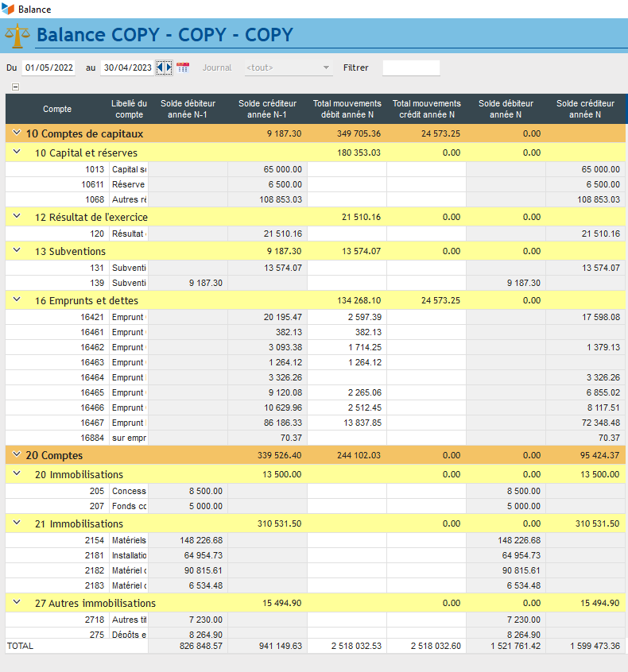Collapse the 20 Comptes group
628x672 pixels.
click(15, 455)
